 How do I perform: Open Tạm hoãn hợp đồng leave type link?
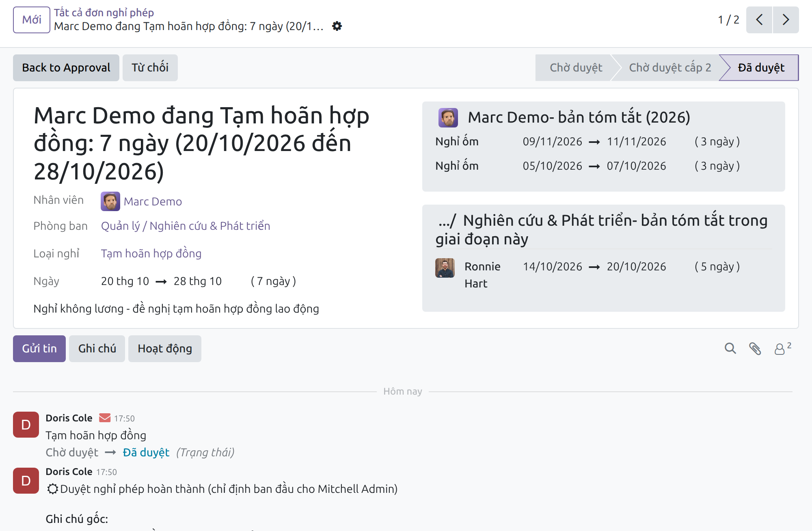(x=151, y=254)
